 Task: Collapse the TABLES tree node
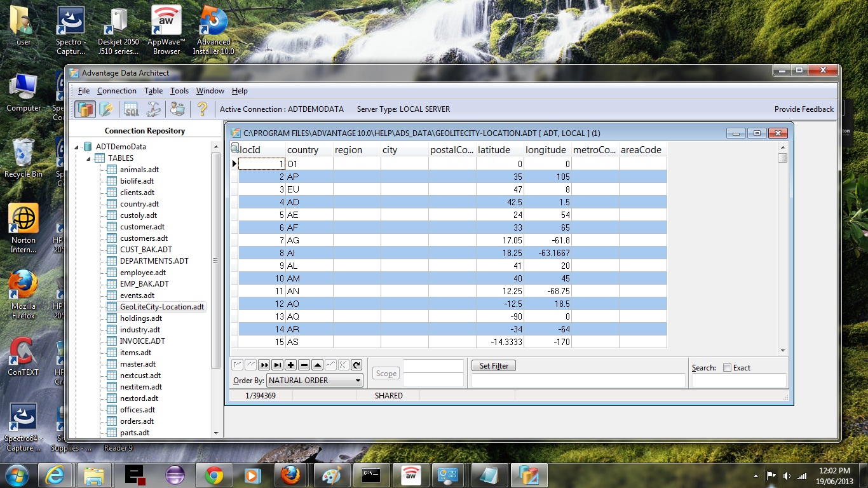pos(89,158)
